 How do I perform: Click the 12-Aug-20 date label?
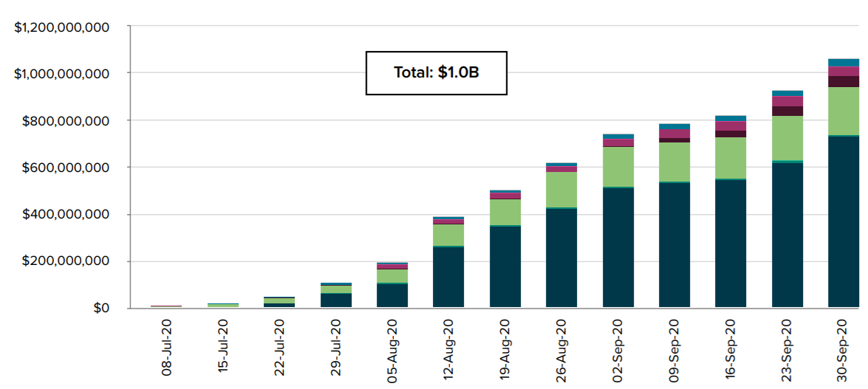(449, 348)
